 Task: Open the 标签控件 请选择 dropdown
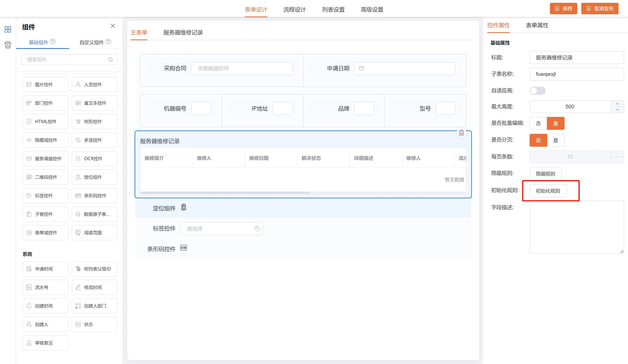[217, 229]
